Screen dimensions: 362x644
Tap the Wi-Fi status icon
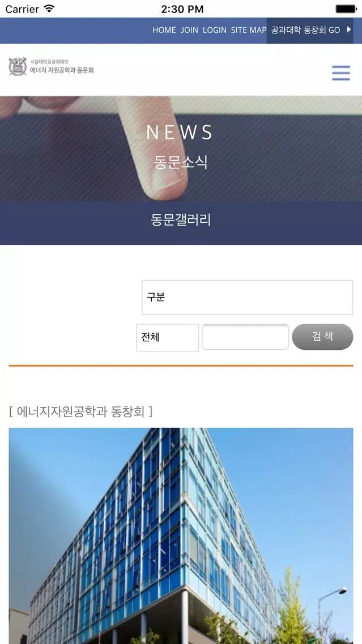[x=49, y=9]
